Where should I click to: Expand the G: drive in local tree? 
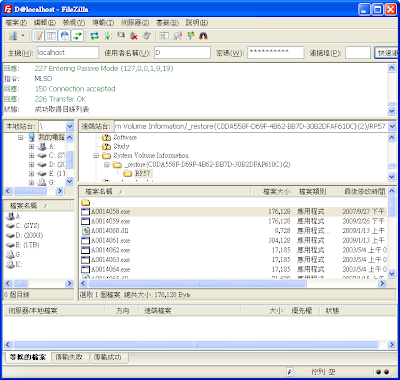[31, 182]
